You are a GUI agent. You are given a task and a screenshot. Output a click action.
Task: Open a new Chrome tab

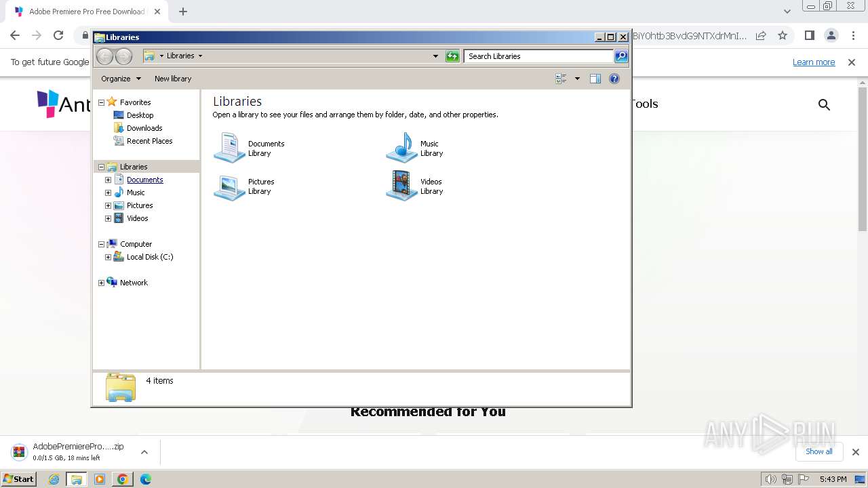[x=182, y=12]
